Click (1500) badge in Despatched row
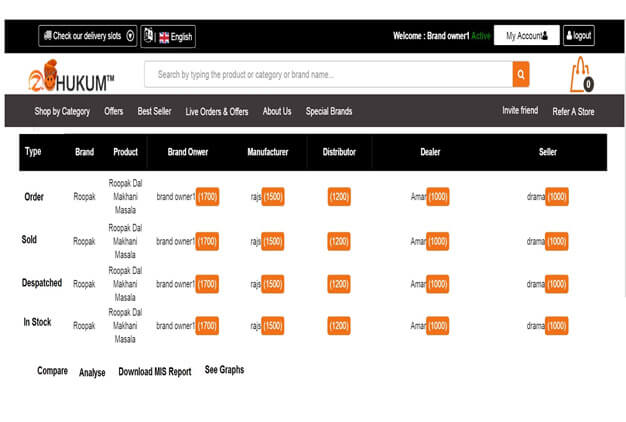Screen dimensions: 626x422 point(273,284)
